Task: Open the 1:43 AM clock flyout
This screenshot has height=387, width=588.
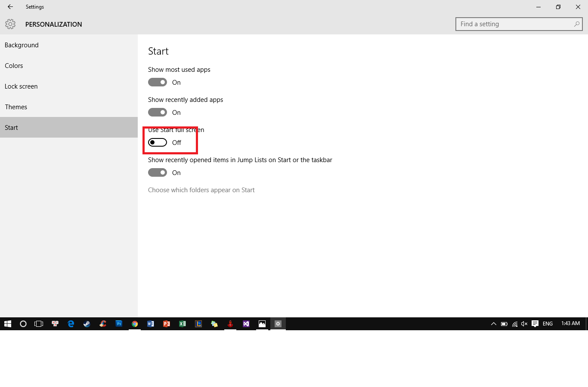Action: [x=570, y=323]
